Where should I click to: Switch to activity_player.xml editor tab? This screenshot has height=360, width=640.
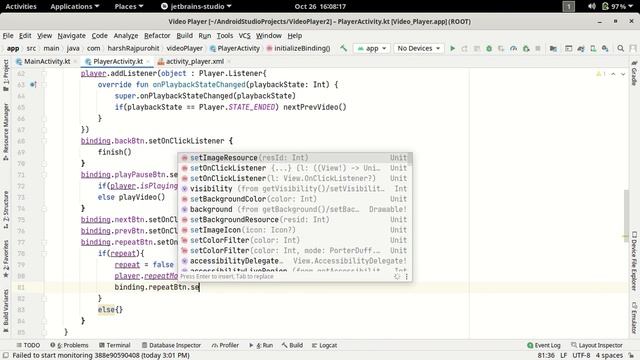[195, 61]
